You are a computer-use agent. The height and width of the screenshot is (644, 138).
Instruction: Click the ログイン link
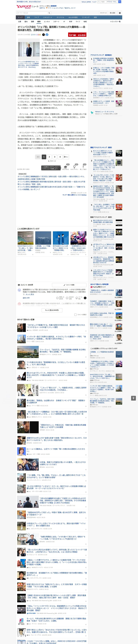pos(42,8)
